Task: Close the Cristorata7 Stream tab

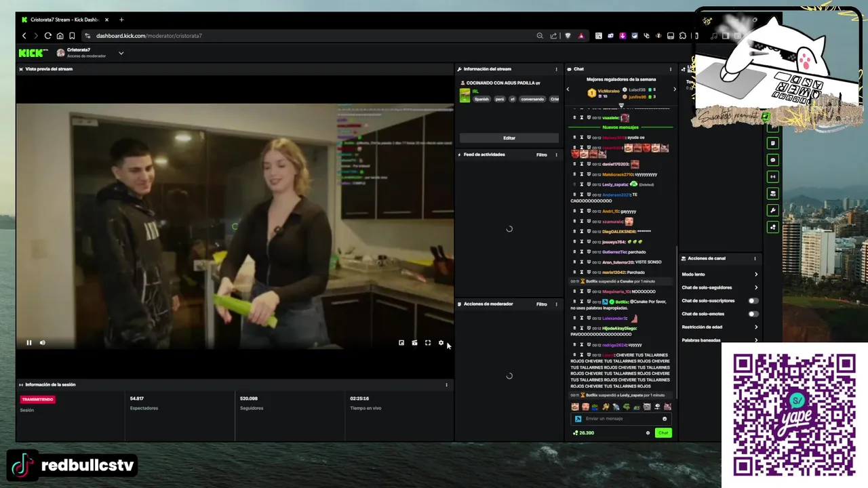Action: pyautogui.click(x=106, y=20)
